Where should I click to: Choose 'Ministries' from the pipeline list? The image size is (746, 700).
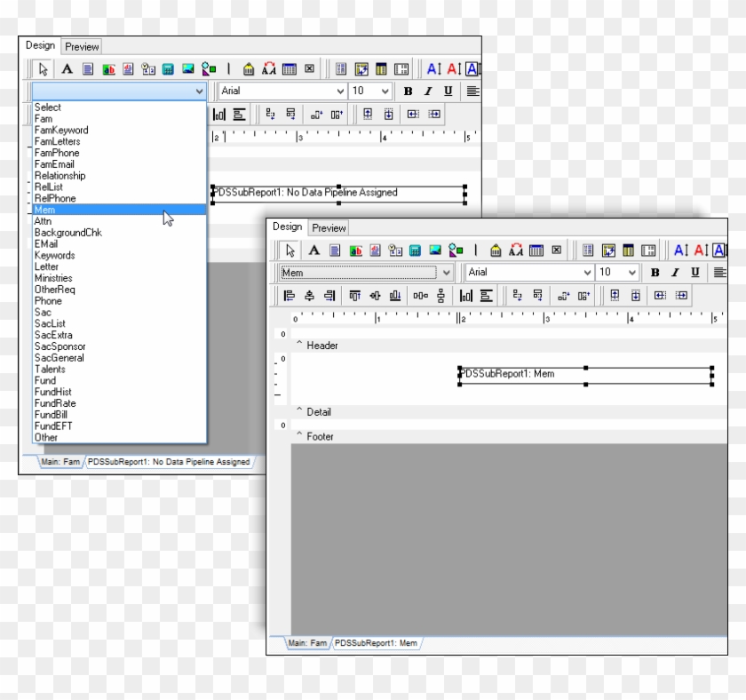(x=119, y=278)
